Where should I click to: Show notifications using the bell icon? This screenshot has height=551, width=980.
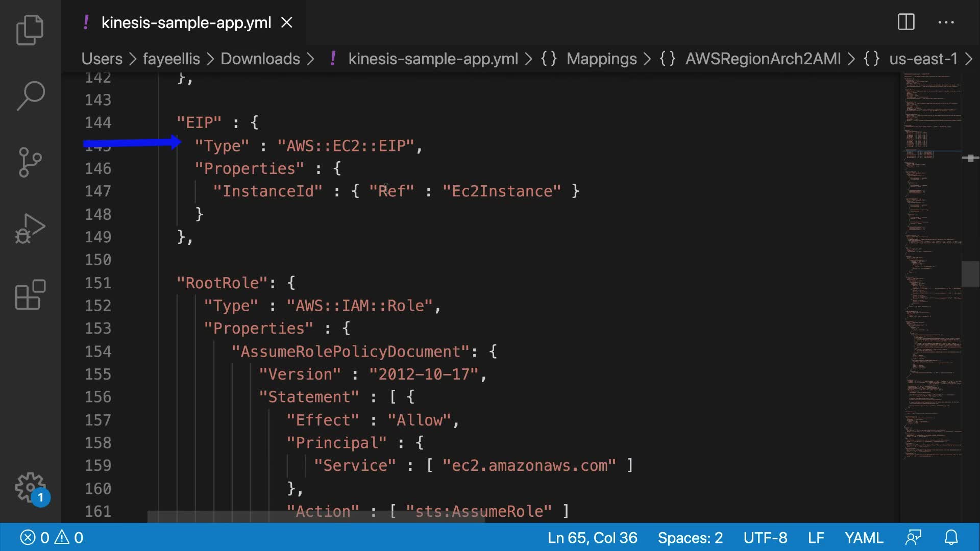pyautogui.click(x=951, y=538)
